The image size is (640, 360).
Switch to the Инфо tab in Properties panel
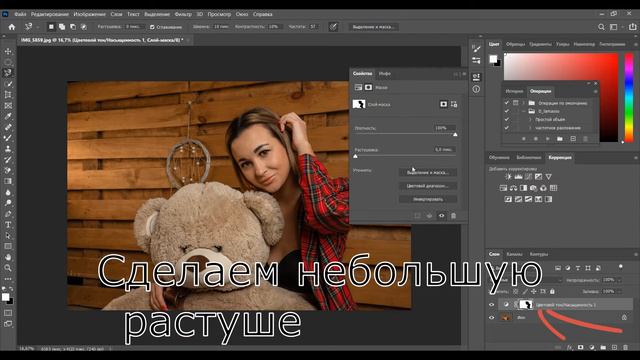(x=385, y=73)
